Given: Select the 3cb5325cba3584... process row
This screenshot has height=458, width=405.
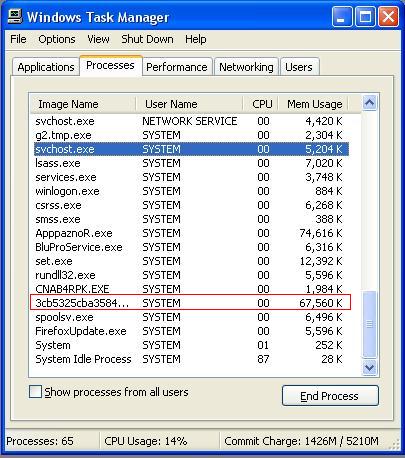Looking at the screenshot, I should 191,303.
